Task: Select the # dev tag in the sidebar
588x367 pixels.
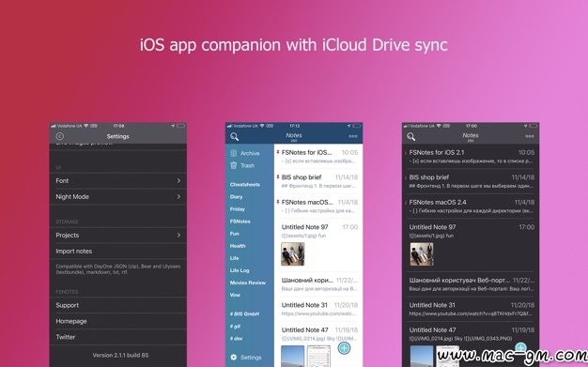Action: (x=237, y=339)
